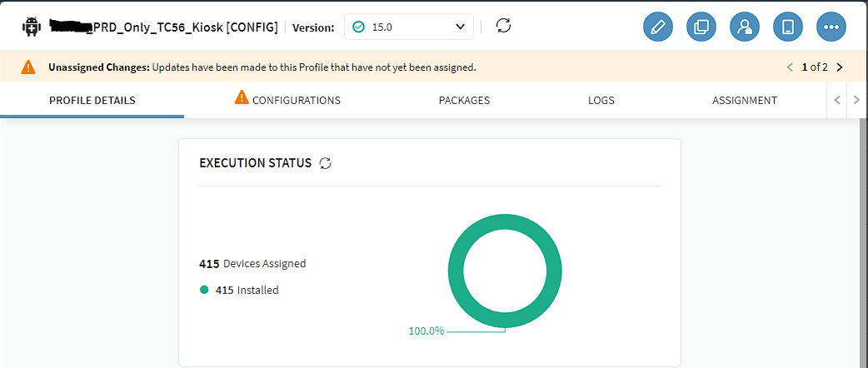Select the Assignment tab
868x368 pixels.
click(744, 100)
